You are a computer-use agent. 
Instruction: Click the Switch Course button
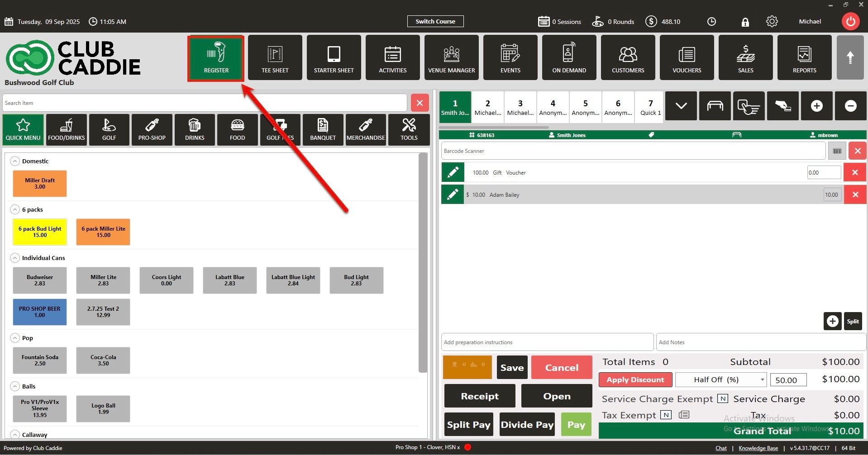coord(435,21)
